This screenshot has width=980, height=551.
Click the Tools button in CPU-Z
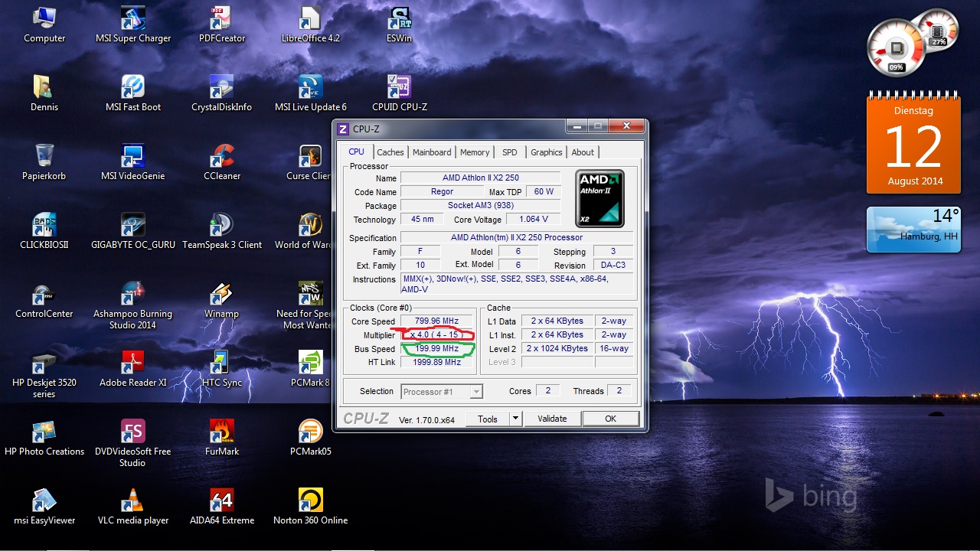tap(488, 419)
